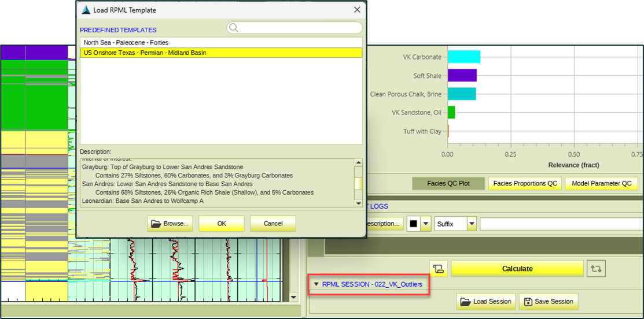Click the description scrollbar thumb
Image resolution: width=644 pixels, height=319 pixels.
(359, 183)
